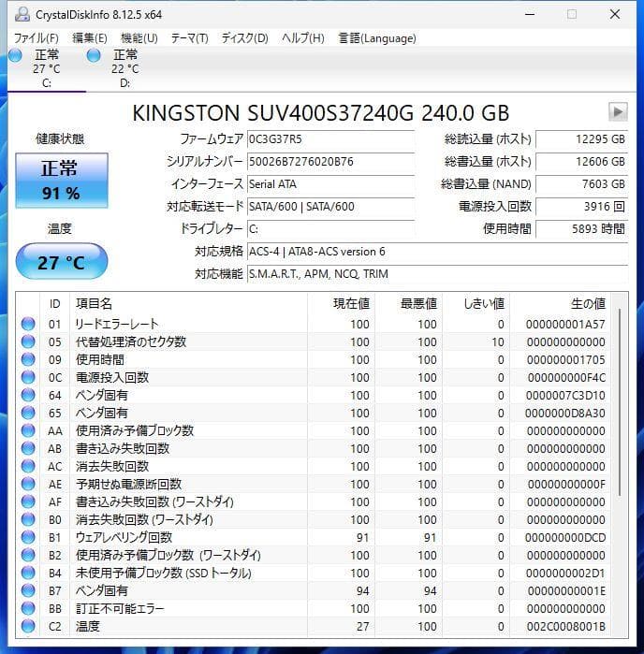This screenshot has height=654, width=644.
Task: Click total NAND writes value 7603 GB
Action: tap(582, 184)
